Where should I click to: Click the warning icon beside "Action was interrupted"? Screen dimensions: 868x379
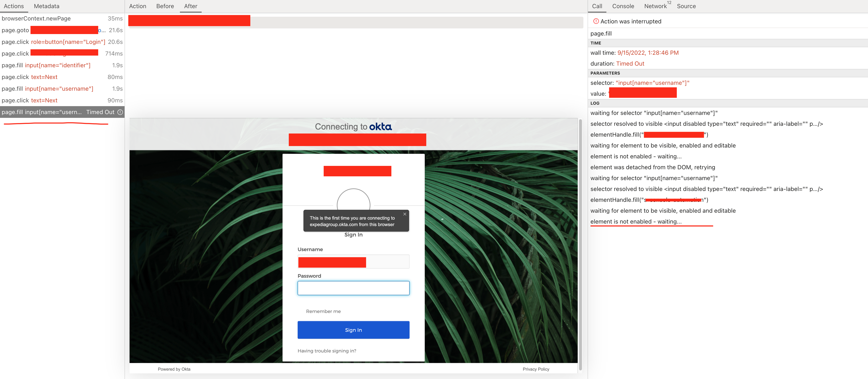pyautogui.click(x=596, y=21)
